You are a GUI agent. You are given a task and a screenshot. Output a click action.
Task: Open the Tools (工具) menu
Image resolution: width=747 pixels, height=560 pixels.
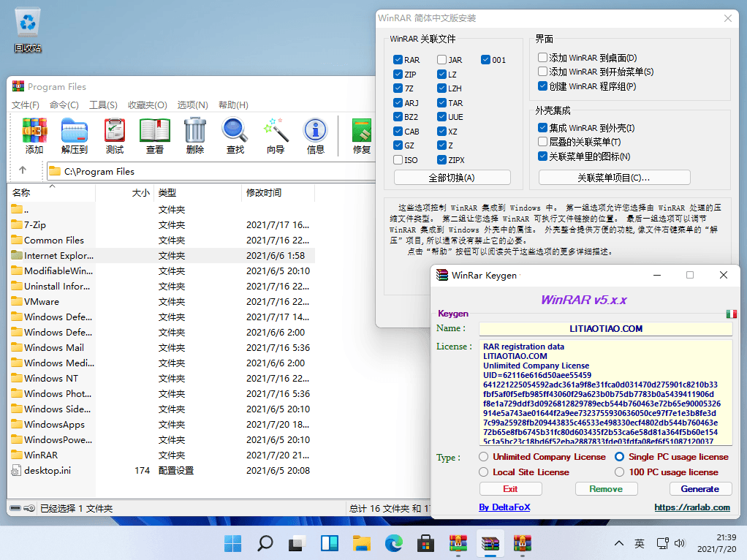pos(103,105)
